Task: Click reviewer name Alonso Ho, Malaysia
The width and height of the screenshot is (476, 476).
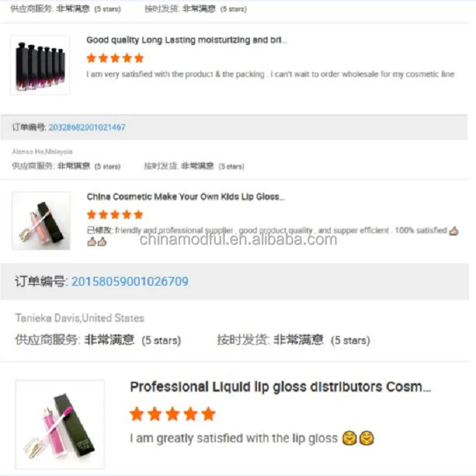Action: [x=42, y=152]
